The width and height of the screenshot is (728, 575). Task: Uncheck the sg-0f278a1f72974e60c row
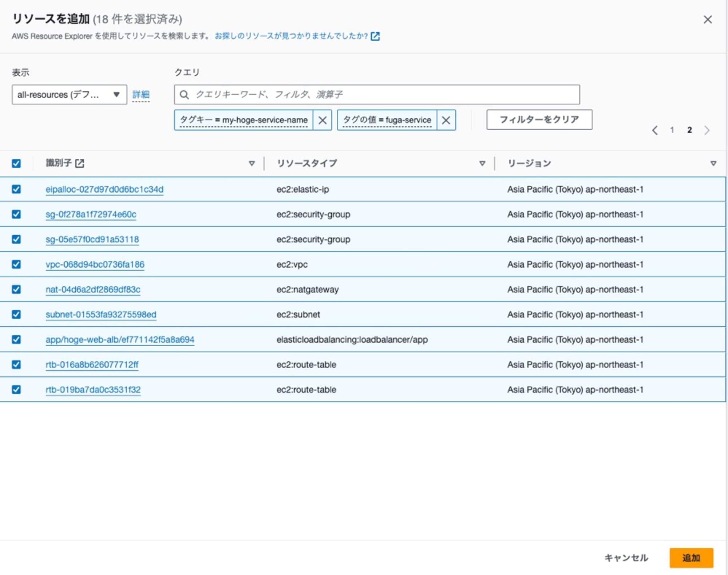(16, 214)
